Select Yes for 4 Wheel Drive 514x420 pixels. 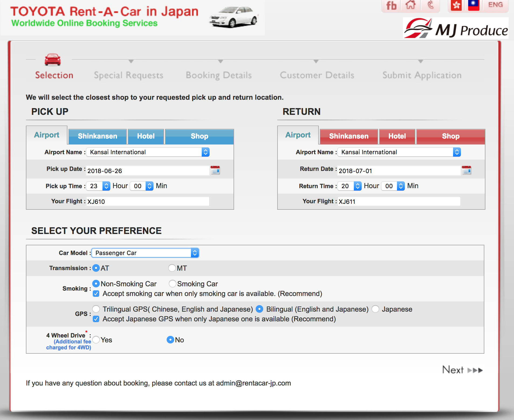click(x=96, y=340)
